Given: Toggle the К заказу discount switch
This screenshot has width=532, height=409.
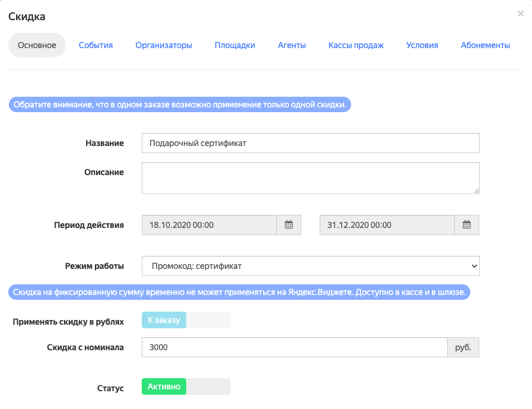Looking at the screenshot, I should click(x=186, y=321).
